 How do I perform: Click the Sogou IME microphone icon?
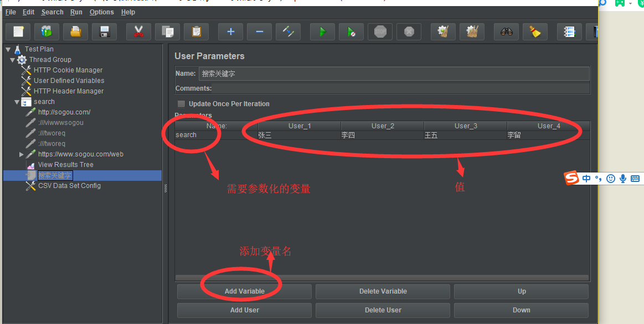coord(623,179)
